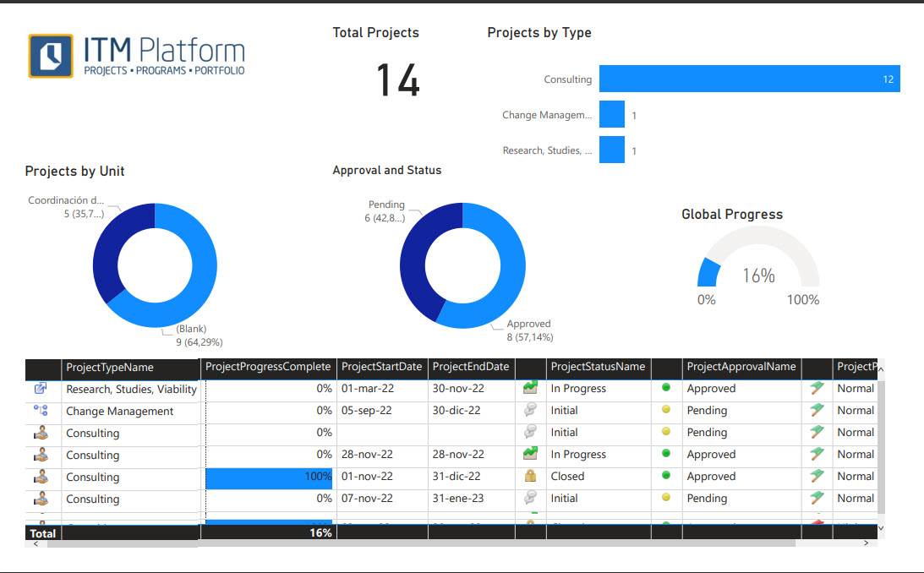Click the right chevron below the table
The image size is (924, 573).
coord(865,544)
